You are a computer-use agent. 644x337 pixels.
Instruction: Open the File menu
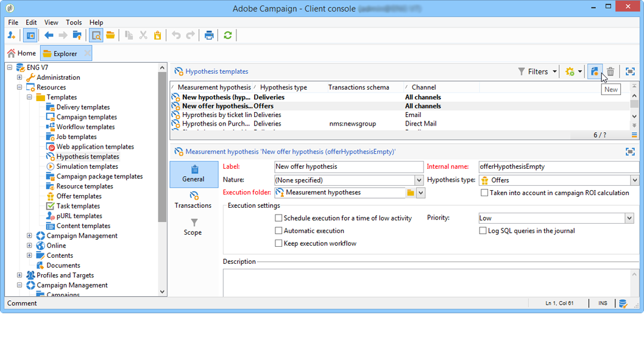pos(13,22)
